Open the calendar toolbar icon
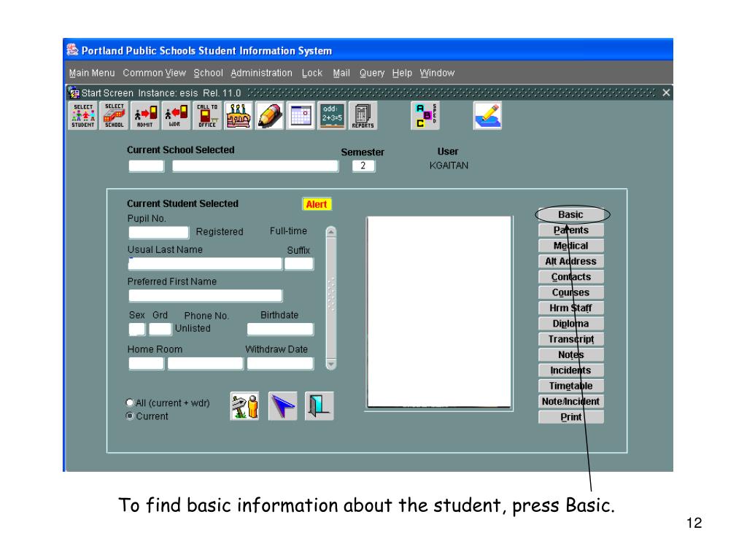This screenshot has width=747, height=560. [x=301, y=115]
